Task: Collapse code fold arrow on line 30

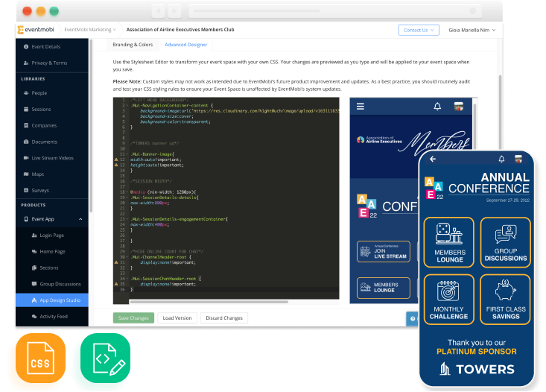Action: [x=127, y=257]
